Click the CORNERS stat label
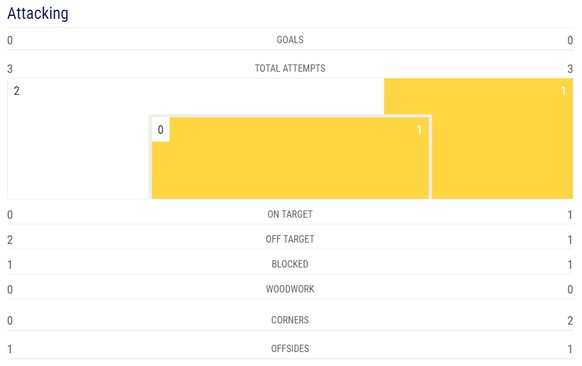Image resolution: width=582 pixels, height=366 pixels. coord(290,320)
